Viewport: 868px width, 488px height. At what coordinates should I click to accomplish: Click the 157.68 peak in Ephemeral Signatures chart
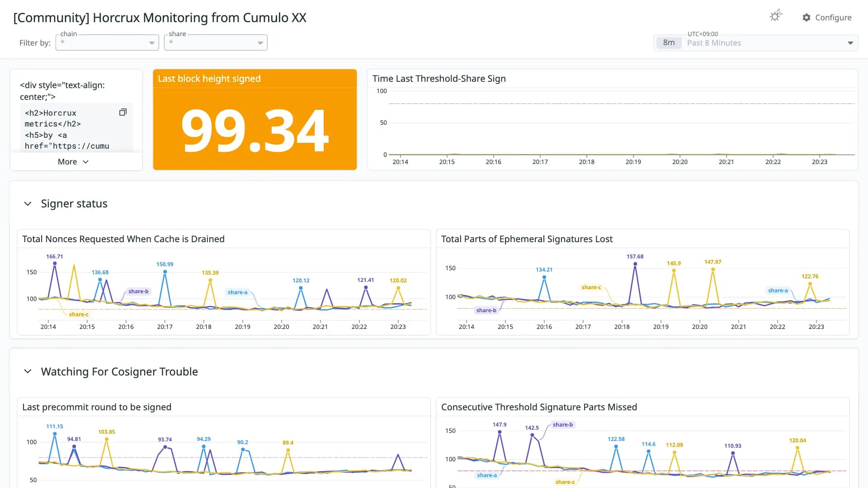coord(635,264)
